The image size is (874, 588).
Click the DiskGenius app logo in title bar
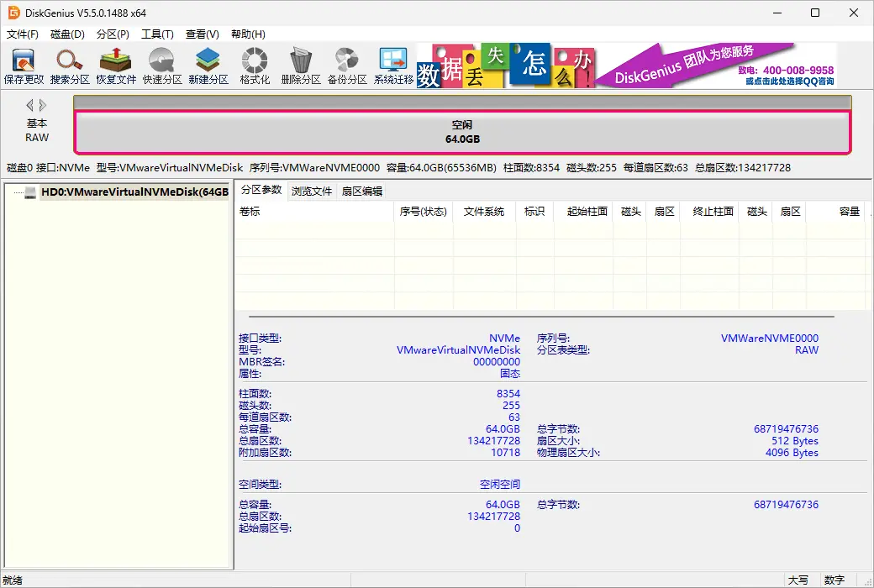click(x=14, y=13)
